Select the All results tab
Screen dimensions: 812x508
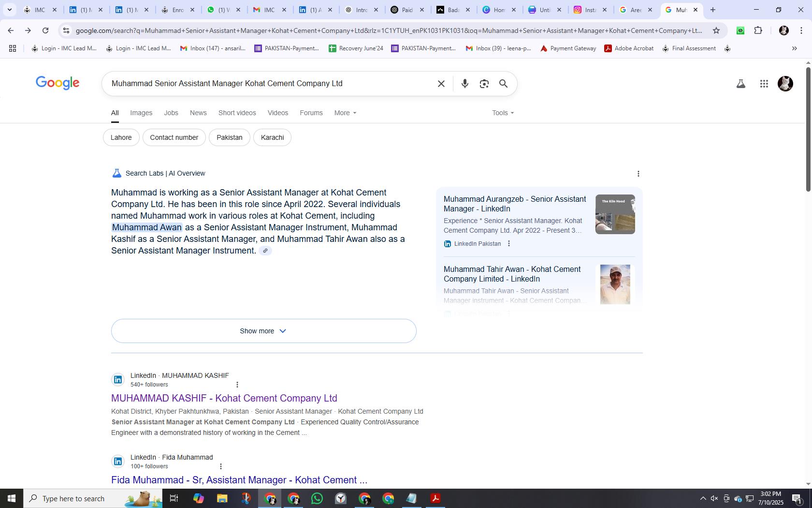115,113
